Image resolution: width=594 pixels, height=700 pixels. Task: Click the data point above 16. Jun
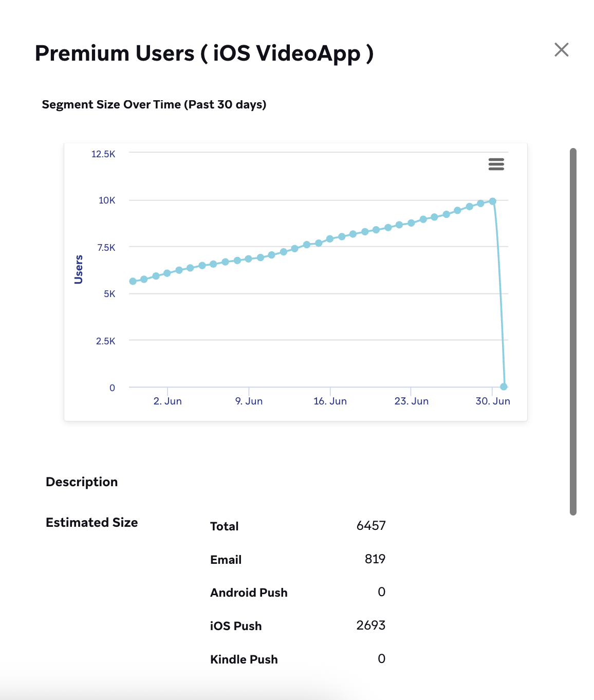pyautogui.click(x=330, y=239)
